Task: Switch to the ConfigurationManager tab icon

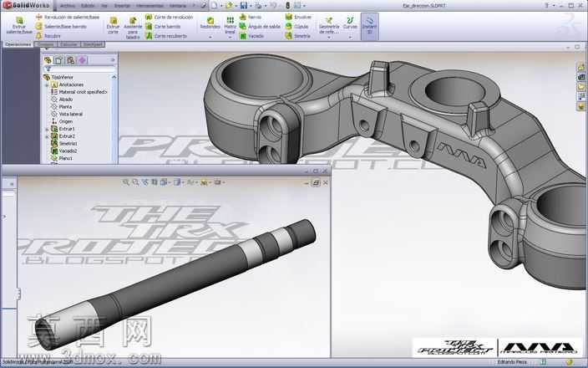Action: point(70,60)
